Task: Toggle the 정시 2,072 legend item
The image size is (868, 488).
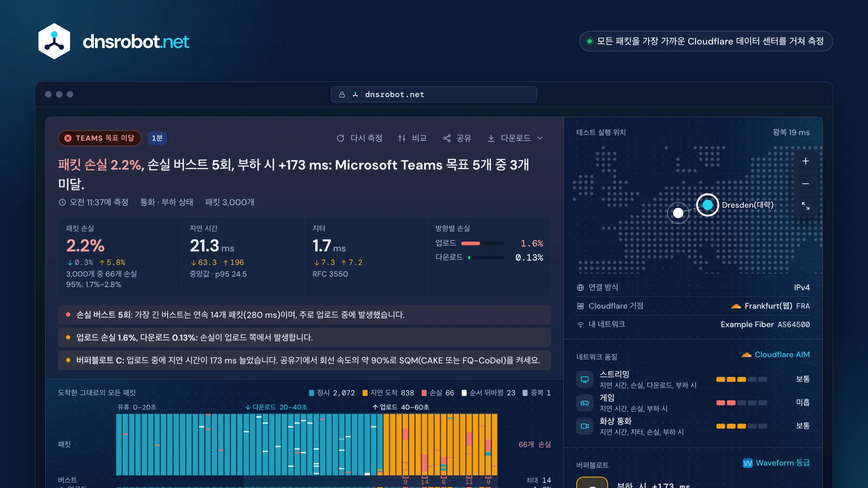Action: tap(332, 393)
